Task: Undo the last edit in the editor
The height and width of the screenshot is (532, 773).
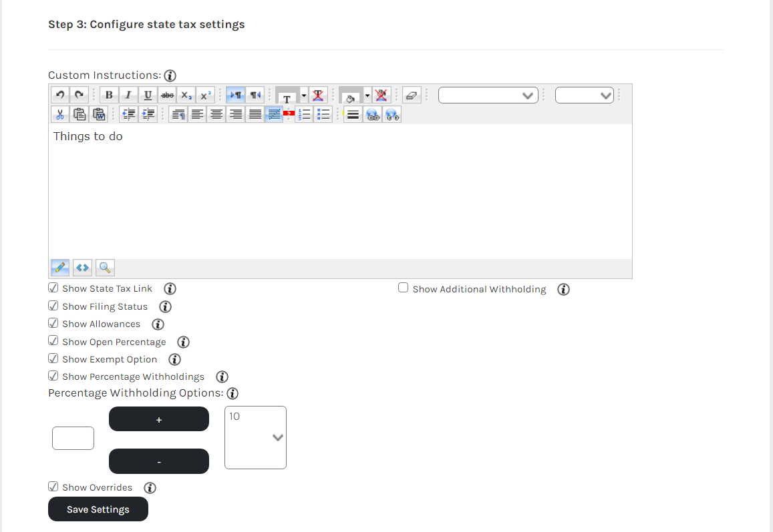Action: pyautogui.click(x=60, y=95)
